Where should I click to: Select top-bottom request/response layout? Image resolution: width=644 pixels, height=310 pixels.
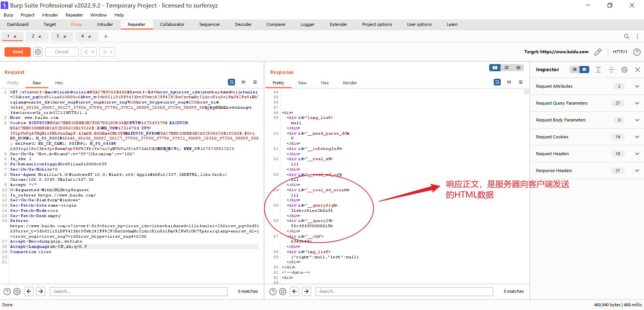[x=506, y=67]
